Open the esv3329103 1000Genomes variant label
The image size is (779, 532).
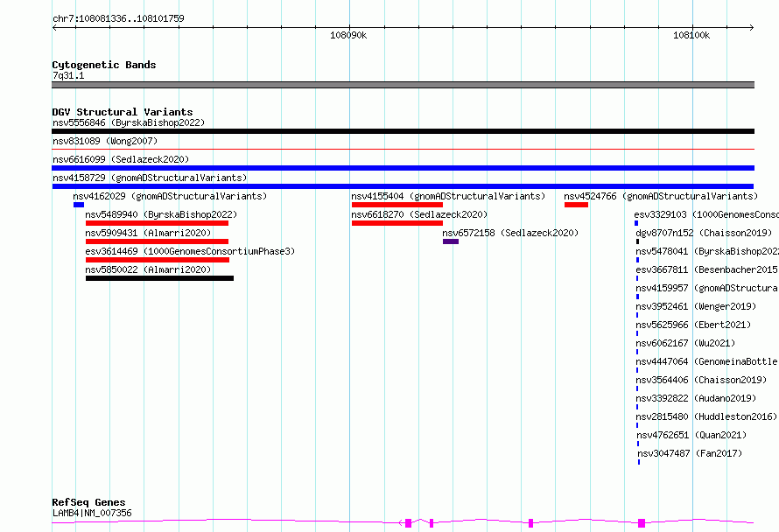point(706,214)
